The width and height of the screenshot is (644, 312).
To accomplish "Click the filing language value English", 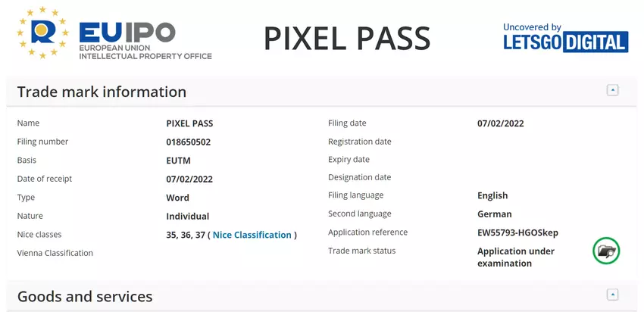I will (x=492, y=195).
